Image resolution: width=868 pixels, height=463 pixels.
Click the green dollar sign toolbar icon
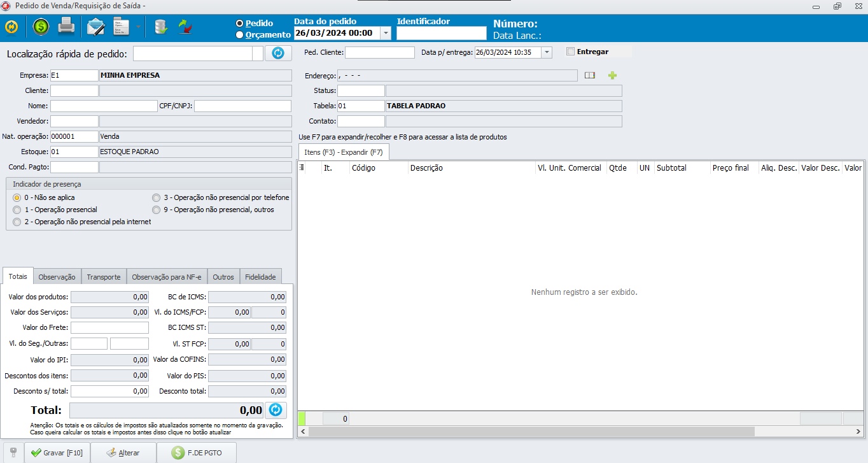tap(41, 27)
